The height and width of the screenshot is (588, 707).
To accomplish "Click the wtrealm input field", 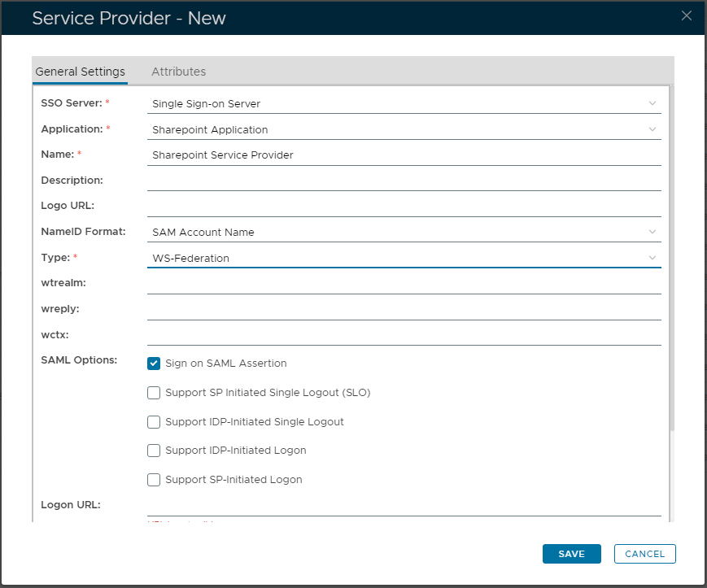I will [x=404, y=284].
